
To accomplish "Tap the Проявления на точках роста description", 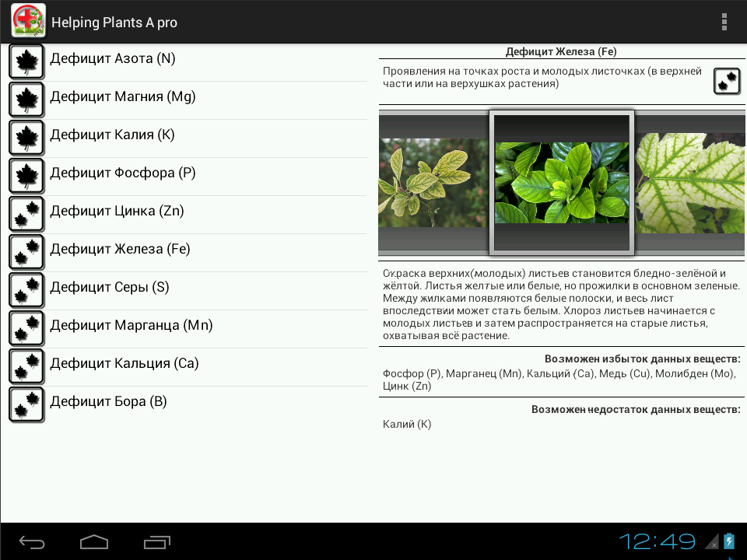I will pos(542,77).
